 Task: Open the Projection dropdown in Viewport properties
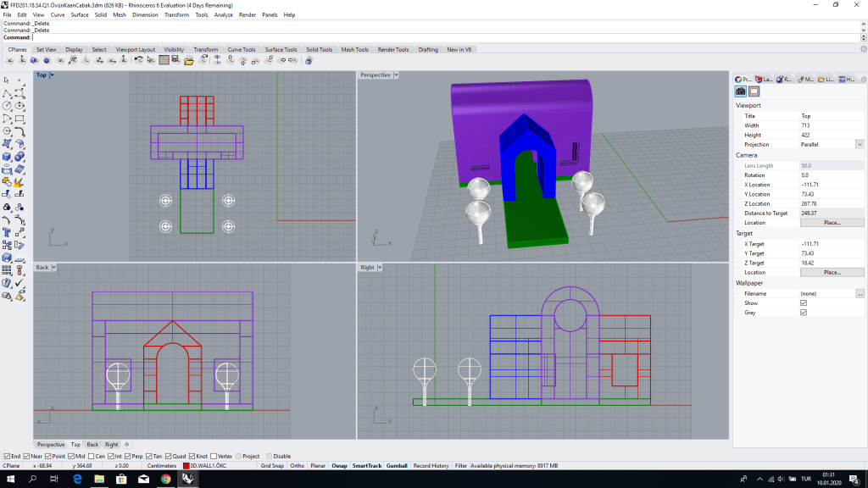pyautogui.click(x=860, y=144)
